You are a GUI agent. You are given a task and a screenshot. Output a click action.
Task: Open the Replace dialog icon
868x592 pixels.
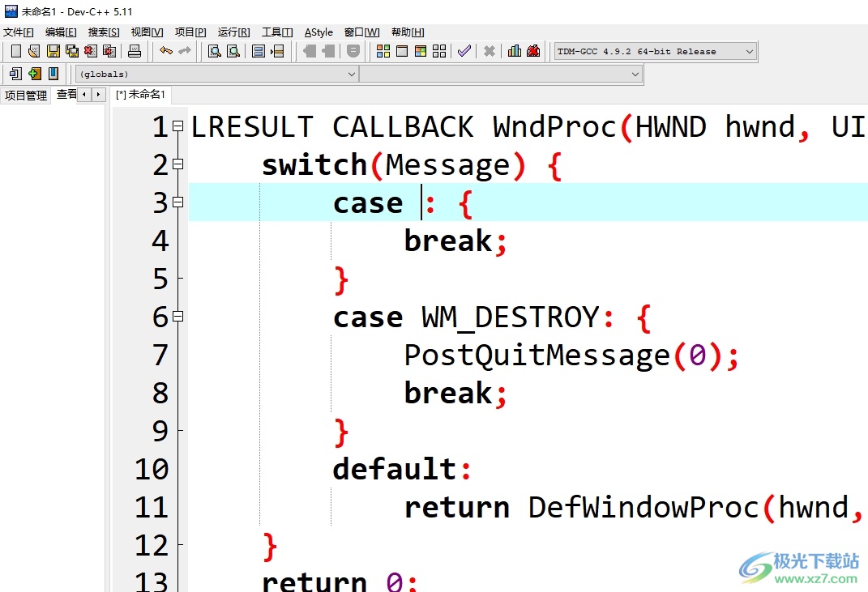233,52
